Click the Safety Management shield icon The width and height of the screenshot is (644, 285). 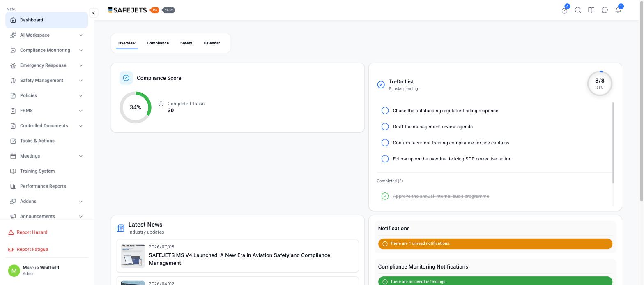13,81
